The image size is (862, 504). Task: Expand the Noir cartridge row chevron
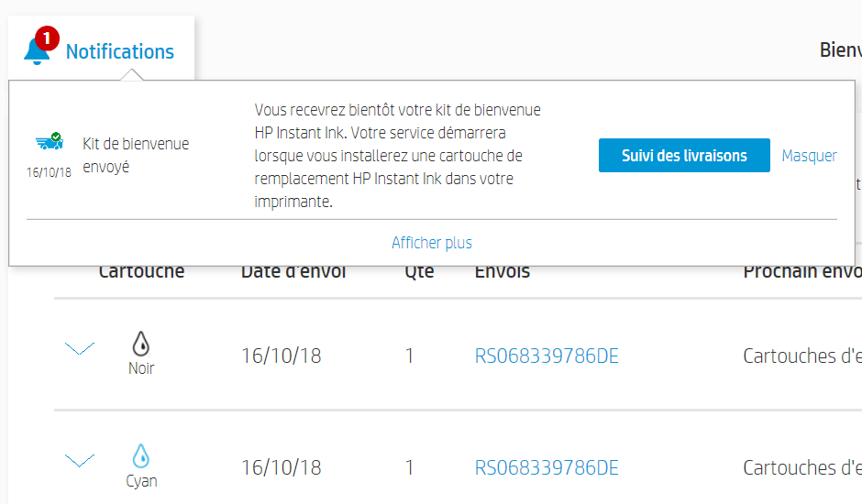[80, 348]
